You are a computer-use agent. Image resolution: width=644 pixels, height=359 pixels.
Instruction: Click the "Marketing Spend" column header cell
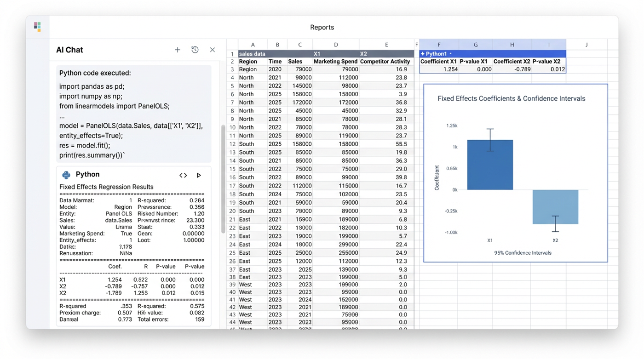[x=336, y=62]
